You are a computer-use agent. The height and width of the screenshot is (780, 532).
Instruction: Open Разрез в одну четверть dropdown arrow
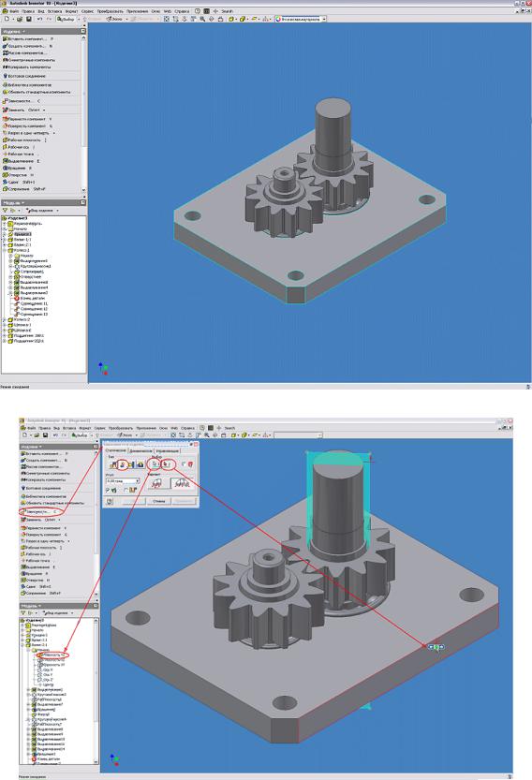click(53, 133)
